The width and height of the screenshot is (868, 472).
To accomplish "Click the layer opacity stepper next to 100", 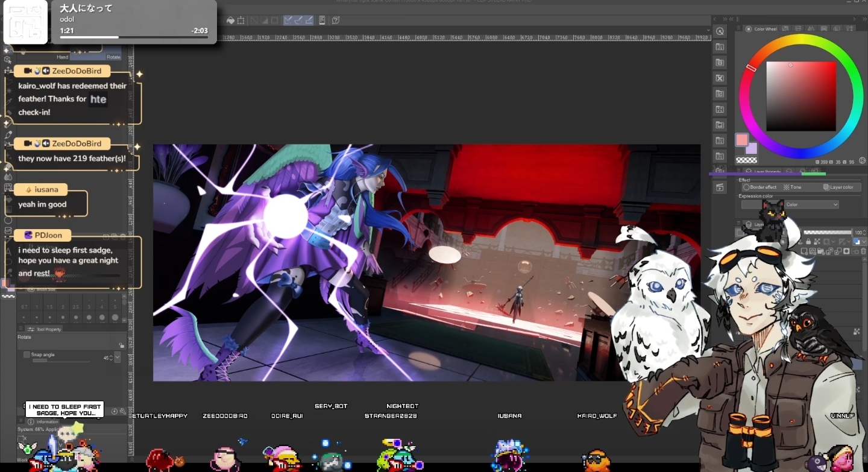I will click(x=864, y=233).
